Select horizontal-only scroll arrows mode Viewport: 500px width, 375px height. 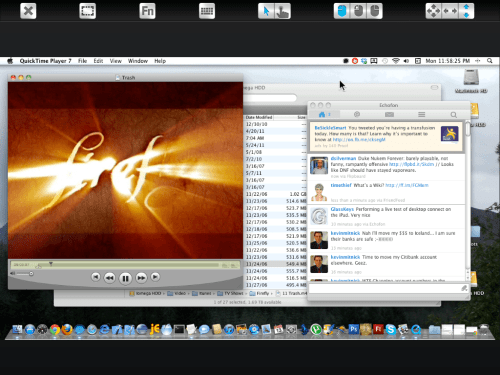click(x=450, y=11)
